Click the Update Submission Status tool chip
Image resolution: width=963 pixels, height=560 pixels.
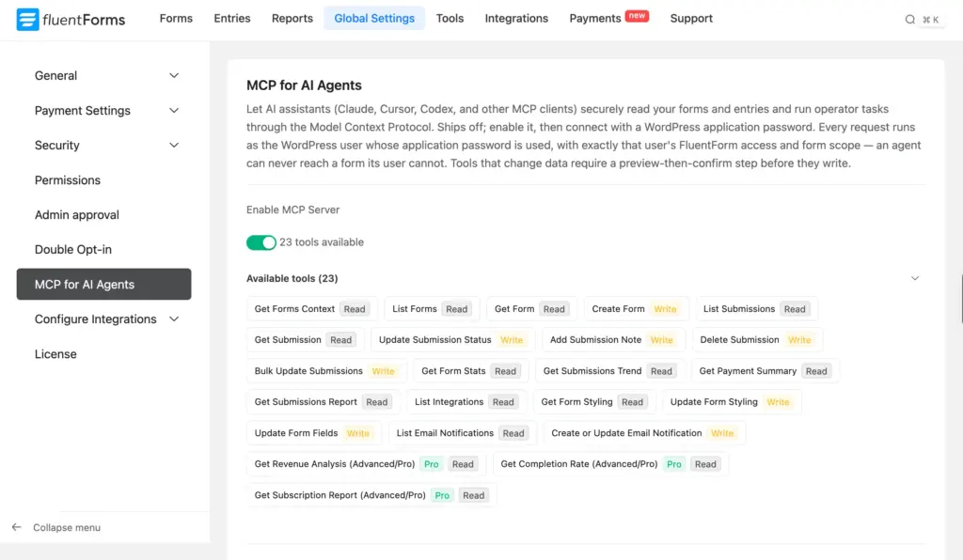[x=452, y=340]
